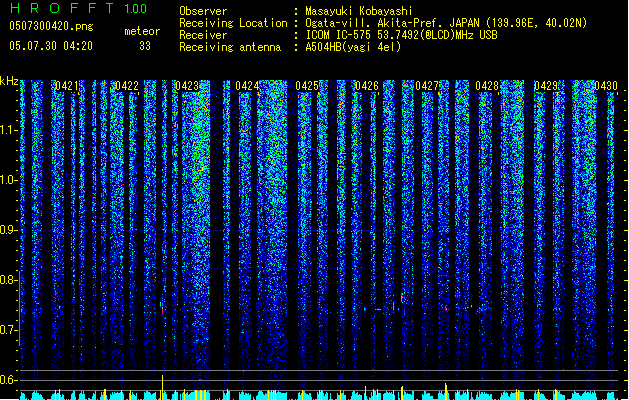Click the tallest yellow peak in the bottom signal strip
The image size is (629, 400).
(x=162, y=387)
